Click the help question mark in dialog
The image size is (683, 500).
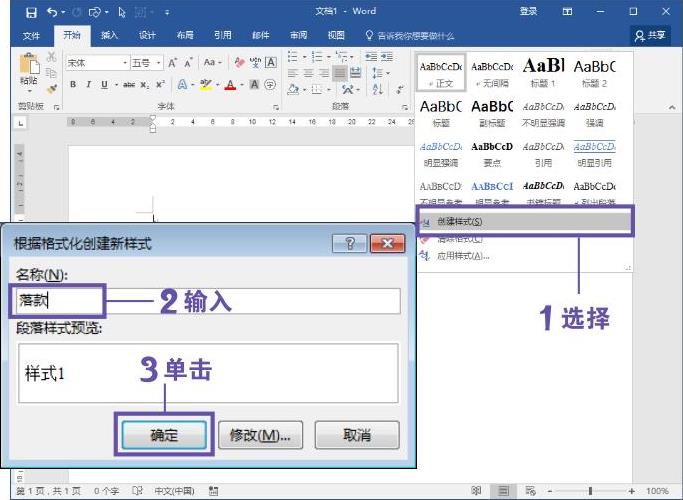349,244
